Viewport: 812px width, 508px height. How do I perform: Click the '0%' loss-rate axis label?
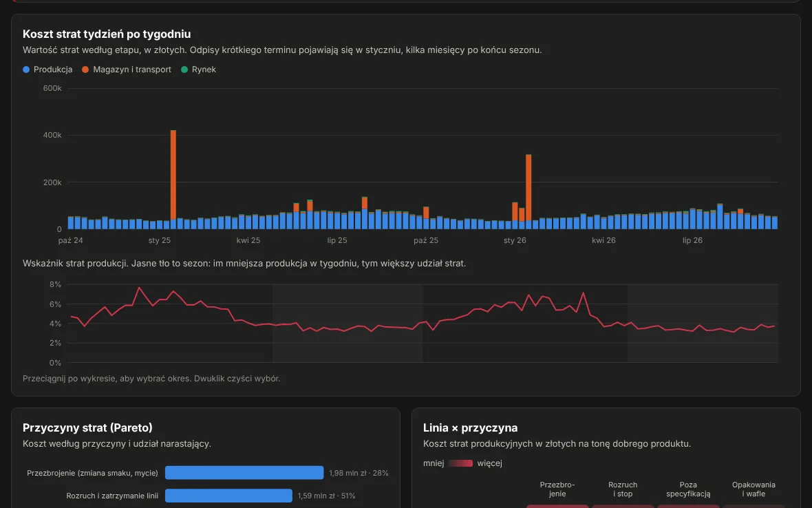coord(56,363)
